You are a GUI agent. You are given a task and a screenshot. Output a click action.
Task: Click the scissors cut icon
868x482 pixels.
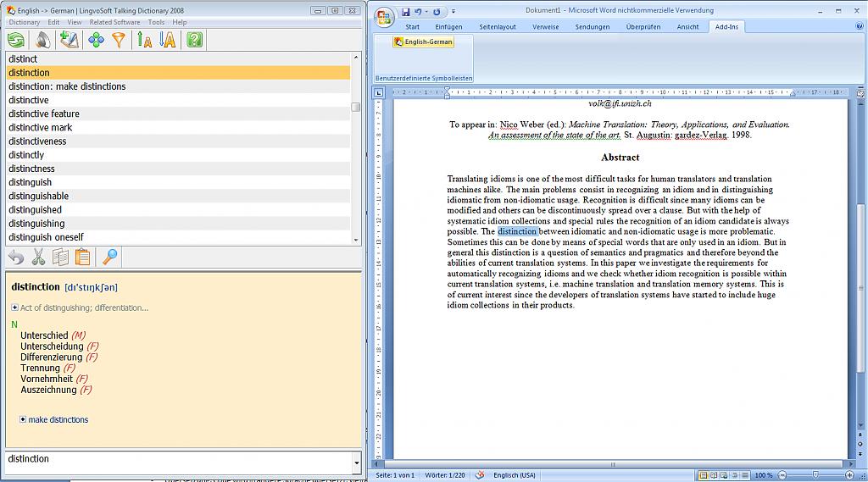[x=38, y=258]
